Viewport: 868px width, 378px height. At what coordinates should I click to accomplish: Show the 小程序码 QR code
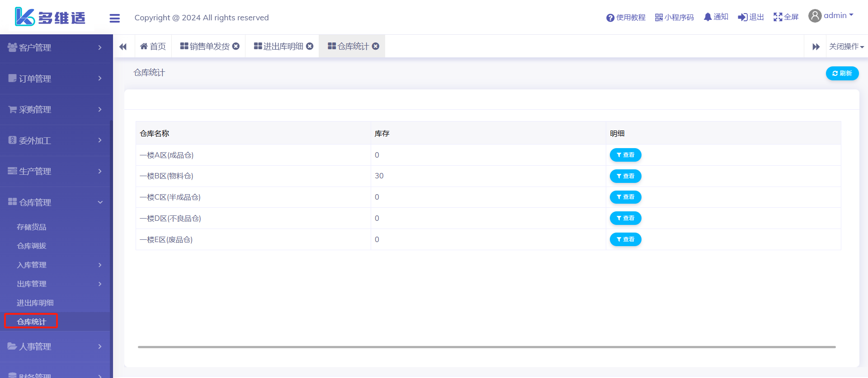tap(659, 18)
